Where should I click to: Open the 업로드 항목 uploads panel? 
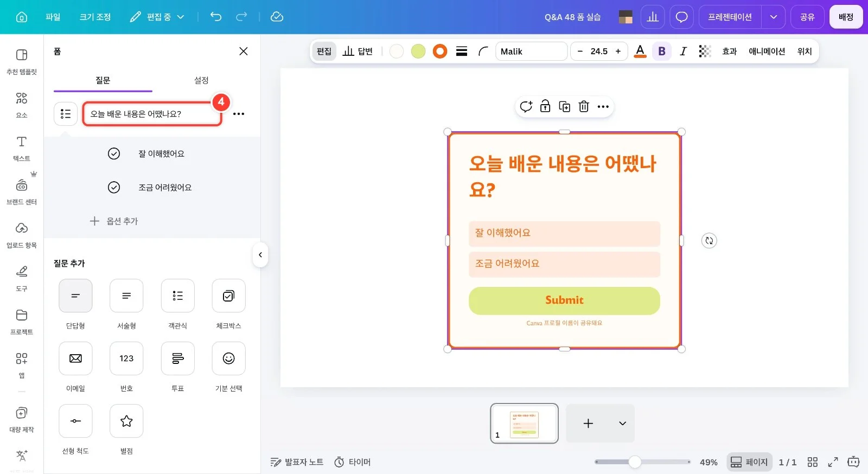tap(22, 235)
